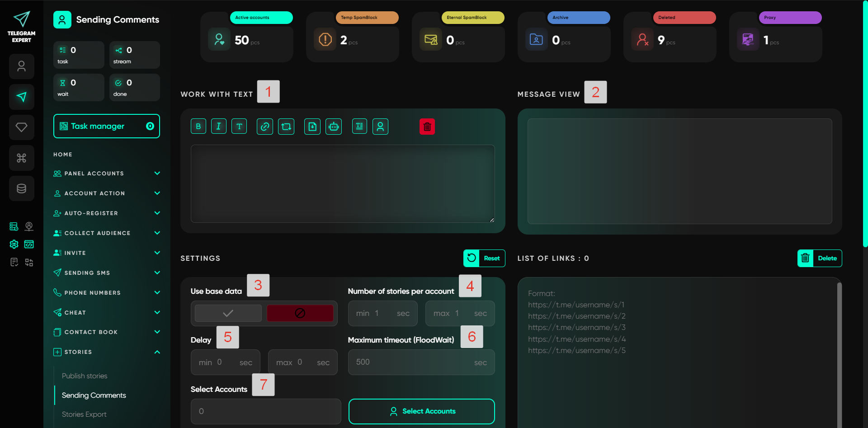The width and height of the screenshot is (868, 428).
Task: Apply italic text formatting
Action: 218,127
